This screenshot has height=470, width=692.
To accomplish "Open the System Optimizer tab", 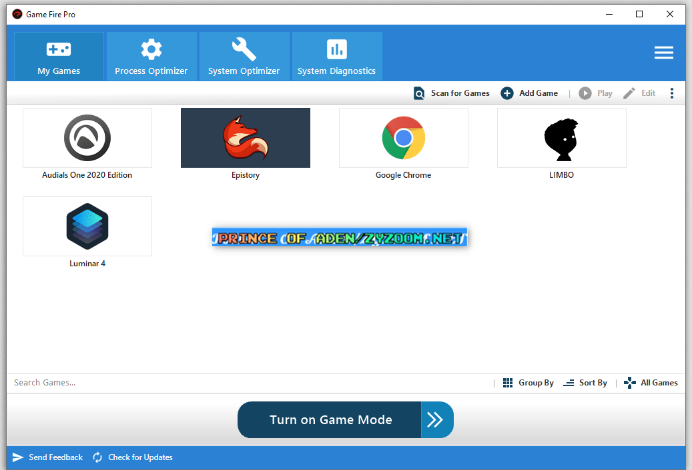I will pos(244,56).
